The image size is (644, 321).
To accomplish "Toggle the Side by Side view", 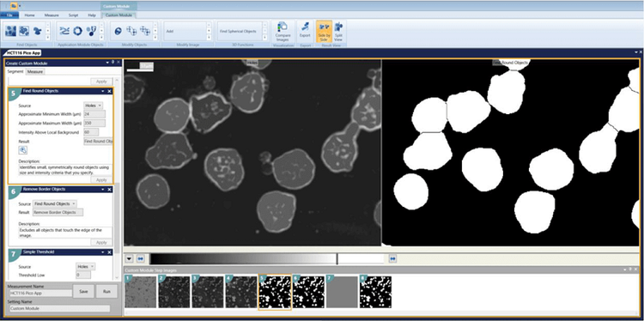I will 324,31.
